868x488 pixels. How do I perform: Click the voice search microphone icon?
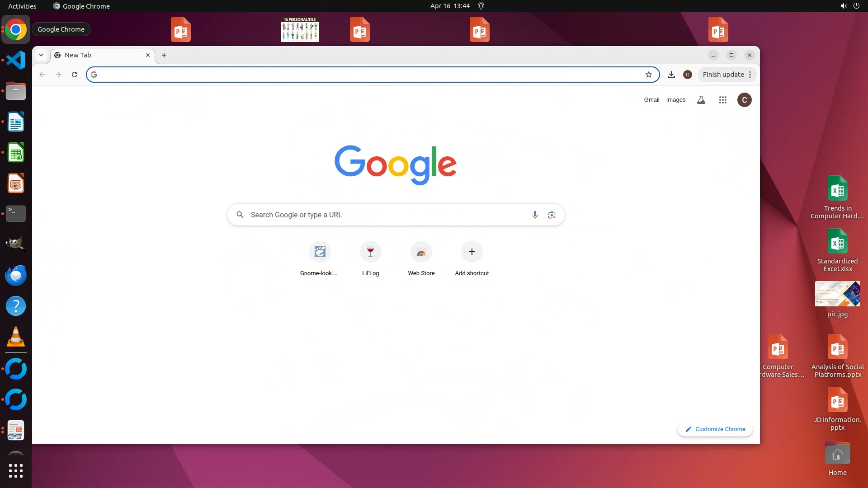[535, 215]
